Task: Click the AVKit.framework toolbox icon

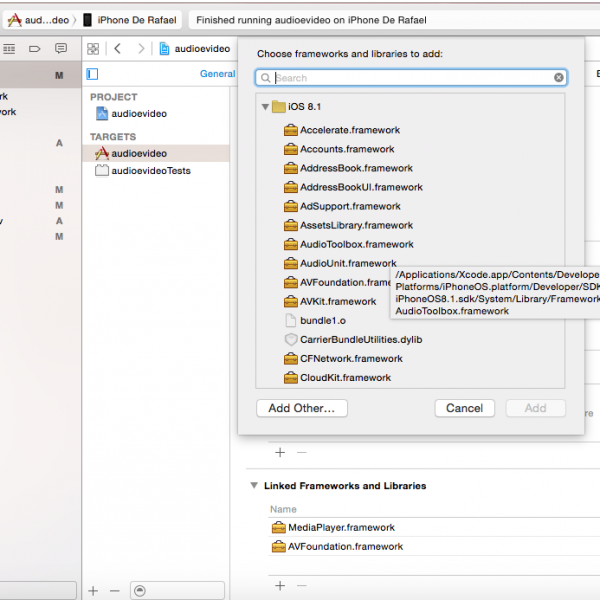Action: (291, 302)
